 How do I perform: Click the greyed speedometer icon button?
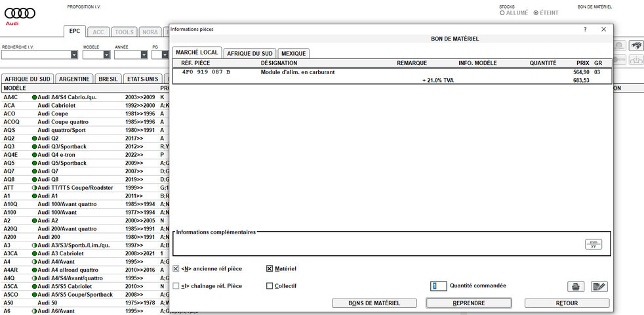tap(620, 45)
